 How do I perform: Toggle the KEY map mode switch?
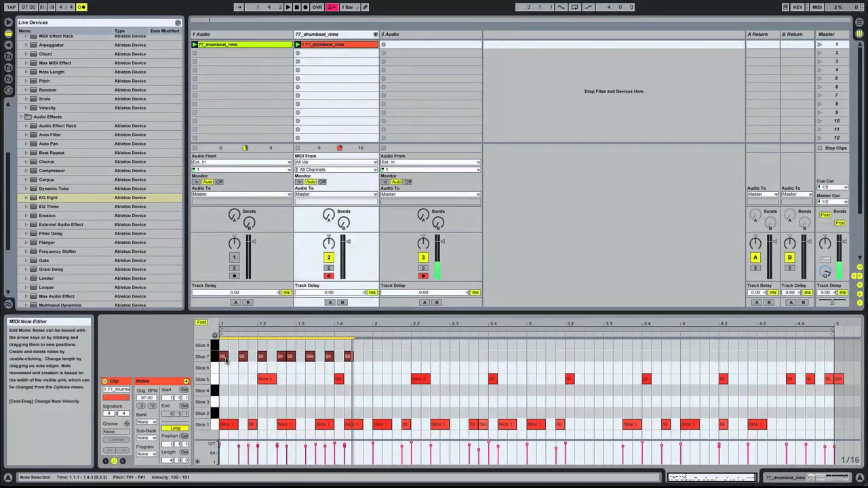click(797, 7)
